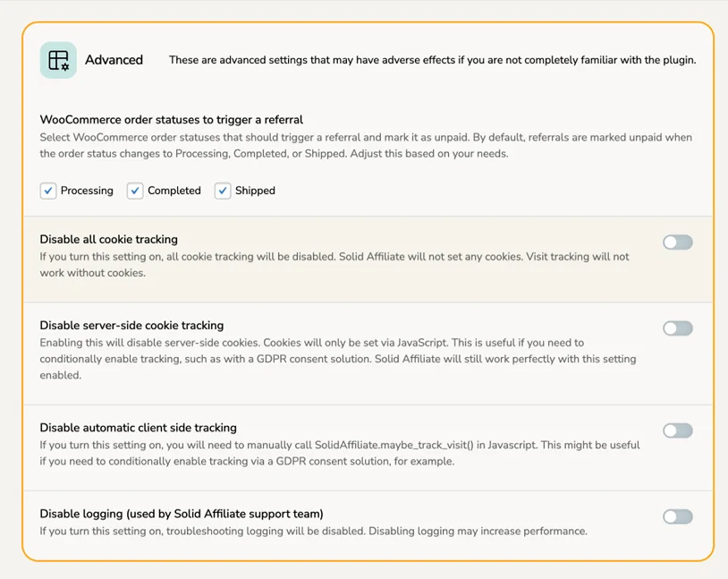Click the Advanced section heading
728x579 pixels.
click(114, 60)
